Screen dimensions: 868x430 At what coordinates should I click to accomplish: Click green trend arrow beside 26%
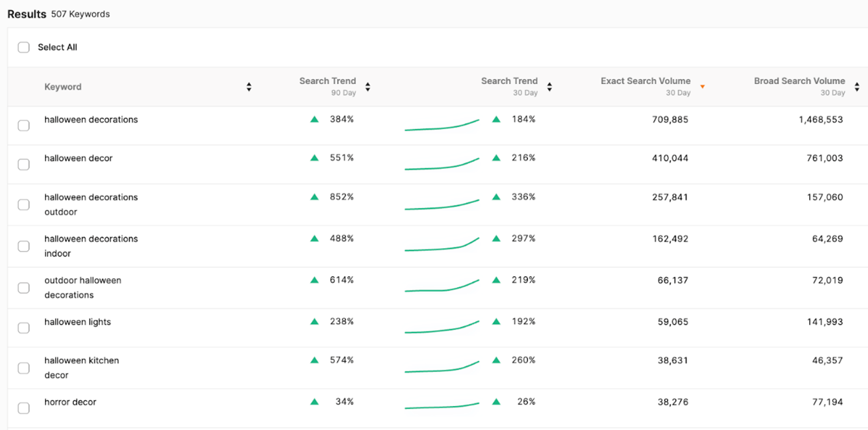497,403
